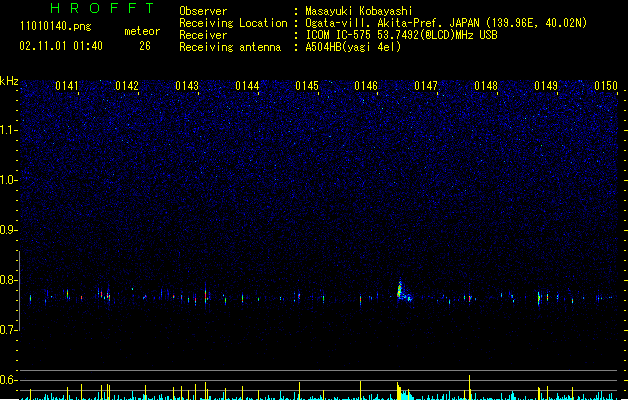Select the file name 11010140.png
The height and width of the screenshot is (400, 629).
pos(56,26)
